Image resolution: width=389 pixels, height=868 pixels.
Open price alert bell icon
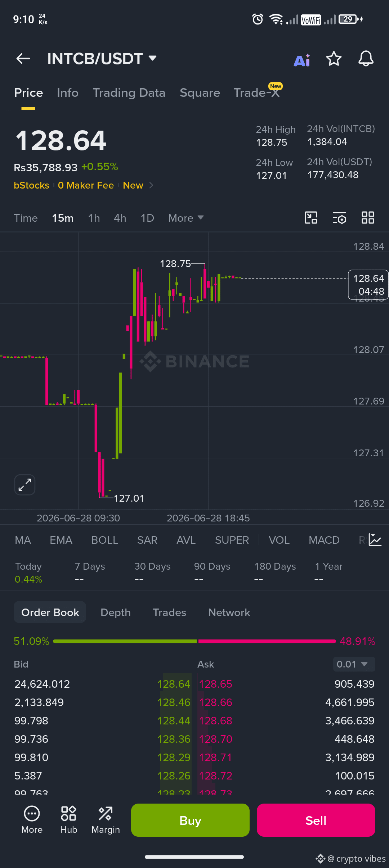(366, 59)
